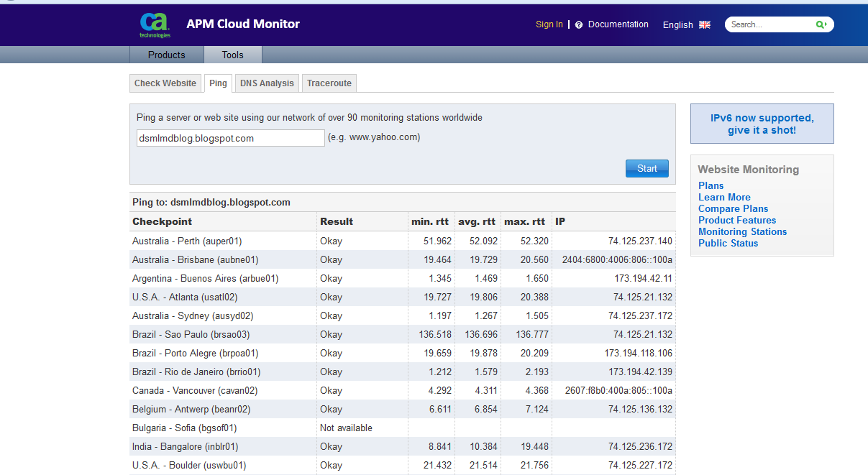Switch to the Traceroute tab
The width and height of the screenshot is (868, 475).
point(329,83)
